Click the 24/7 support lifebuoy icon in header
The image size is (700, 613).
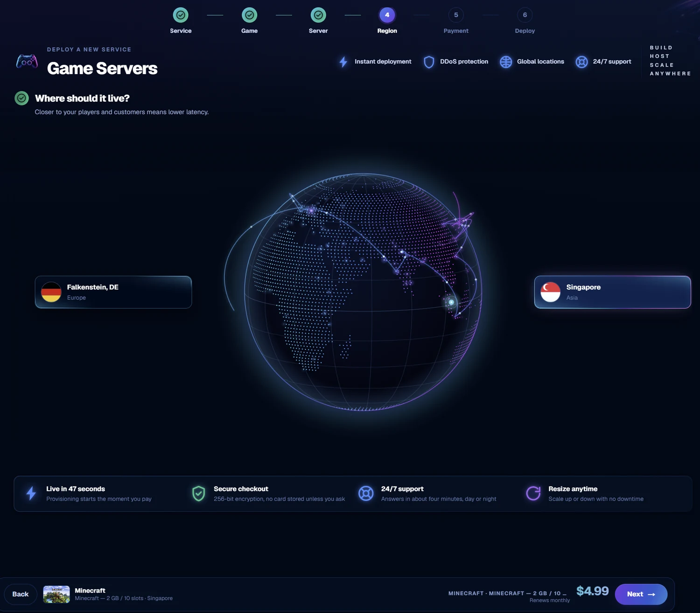tap(581, 62)
